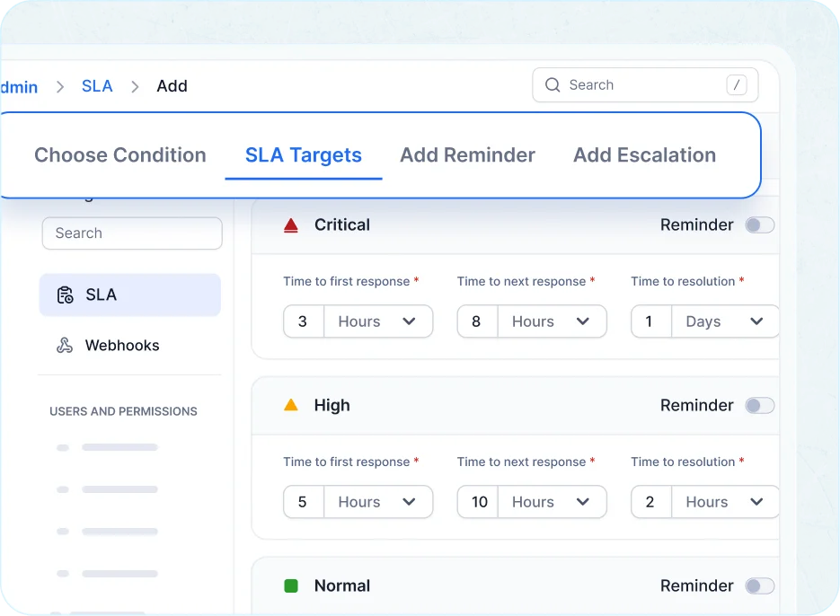Open SLA item in sidebar

tap(130, 295)
